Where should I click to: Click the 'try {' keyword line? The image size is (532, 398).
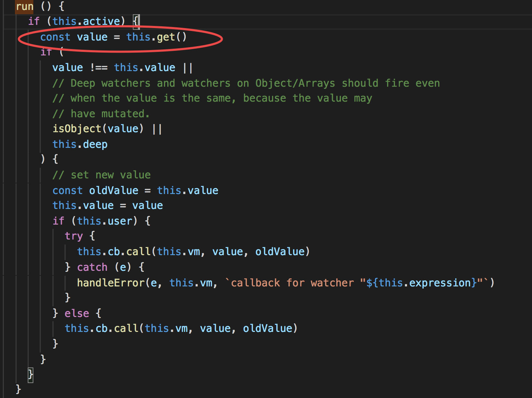point(80,236)
